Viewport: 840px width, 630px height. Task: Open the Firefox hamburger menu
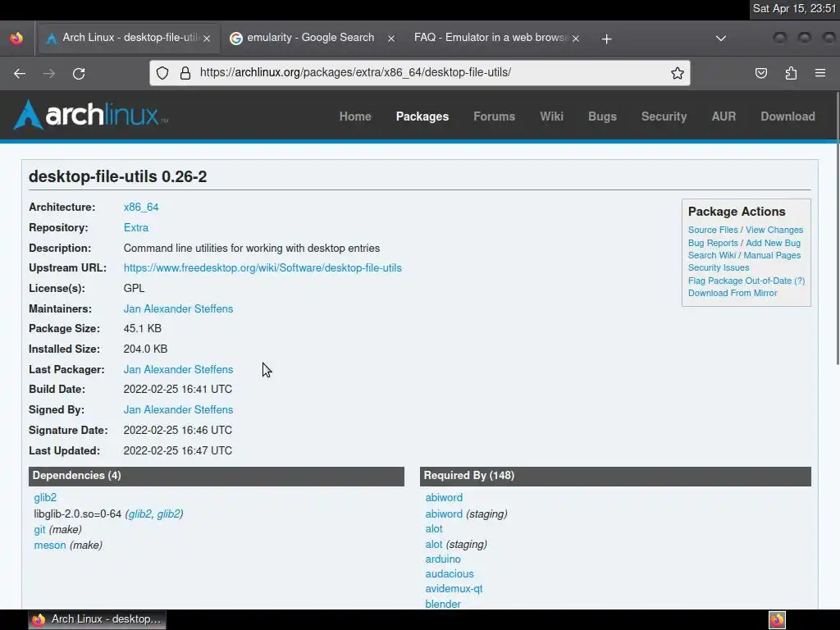click(x=820, y=73)
